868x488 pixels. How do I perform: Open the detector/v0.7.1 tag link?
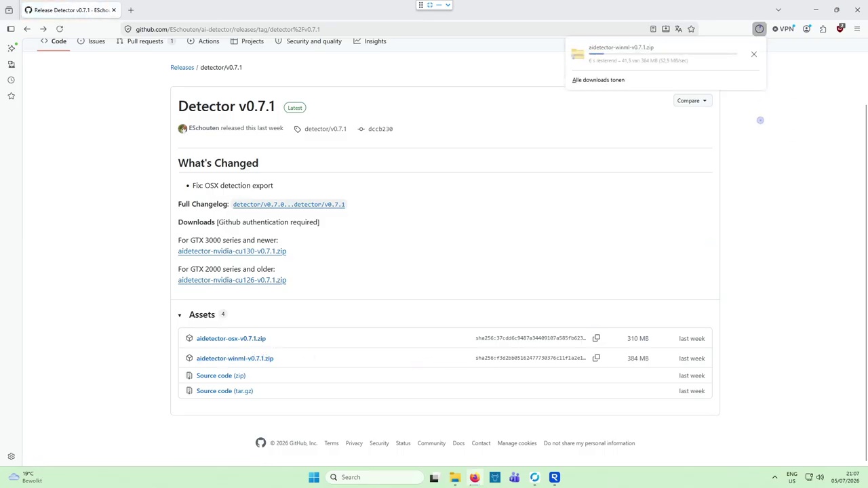(x=325, y=129)
